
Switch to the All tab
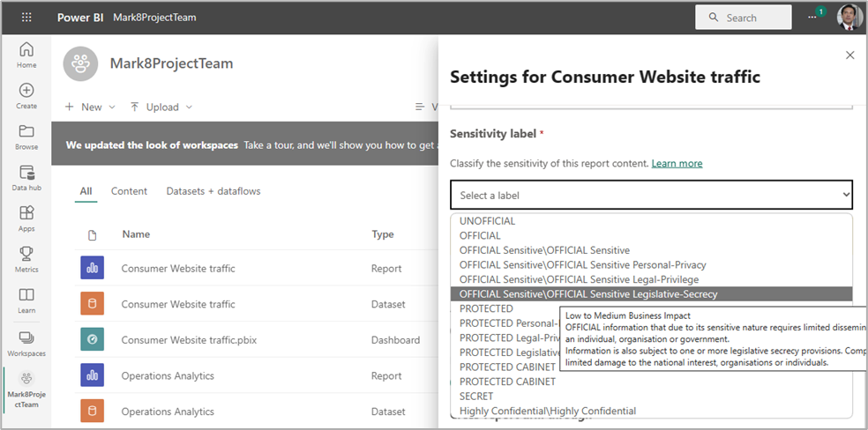click(x=86, y=191)
